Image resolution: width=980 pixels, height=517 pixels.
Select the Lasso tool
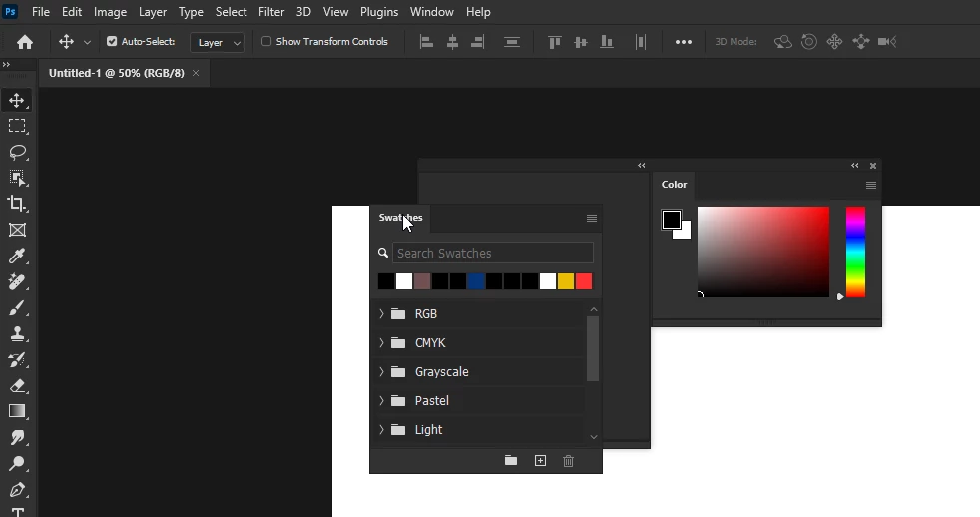(x=17, y=152)
